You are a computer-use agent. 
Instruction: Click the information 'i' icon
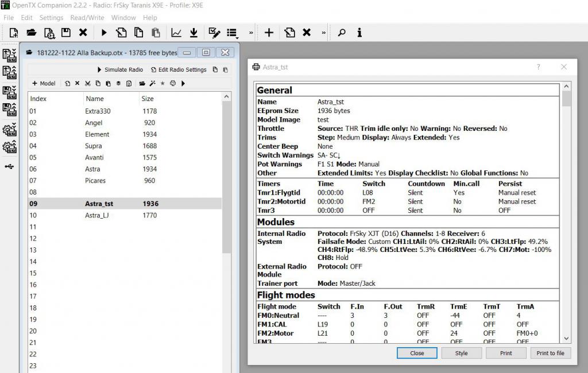(x=359, y=33)
